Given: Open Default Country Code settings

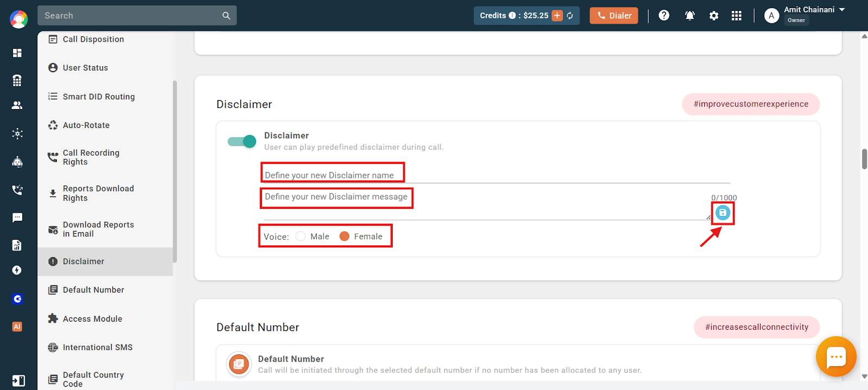Looking at the screenshot, I should [x=105, y=379].
